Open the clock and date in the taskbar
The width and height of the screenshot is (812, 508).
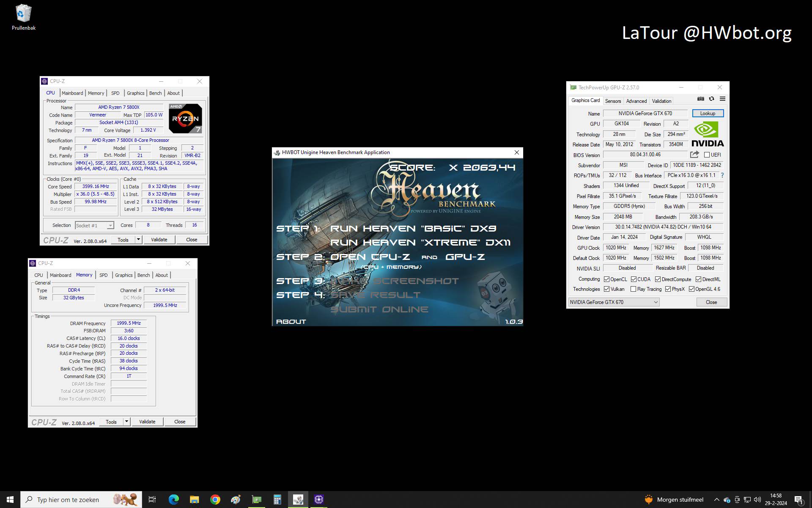(x=776, y=500)
